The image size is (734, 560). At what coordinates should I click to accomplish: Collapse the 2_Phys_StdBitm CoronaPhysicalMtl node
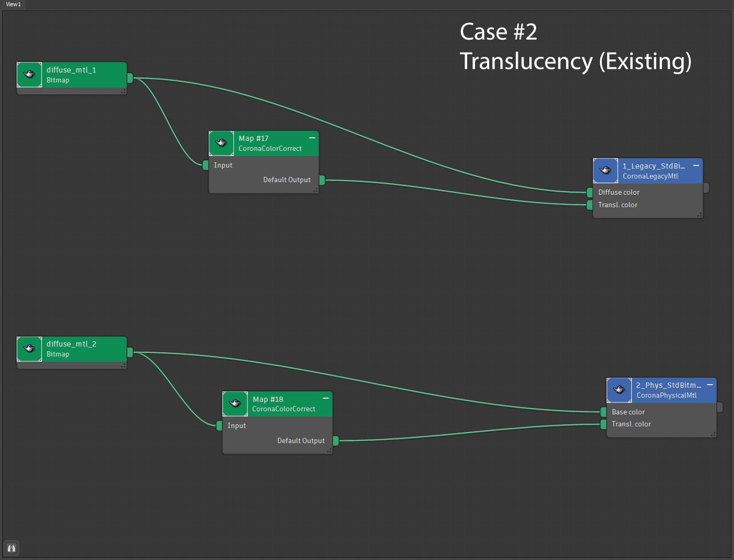tap(710, 385)
